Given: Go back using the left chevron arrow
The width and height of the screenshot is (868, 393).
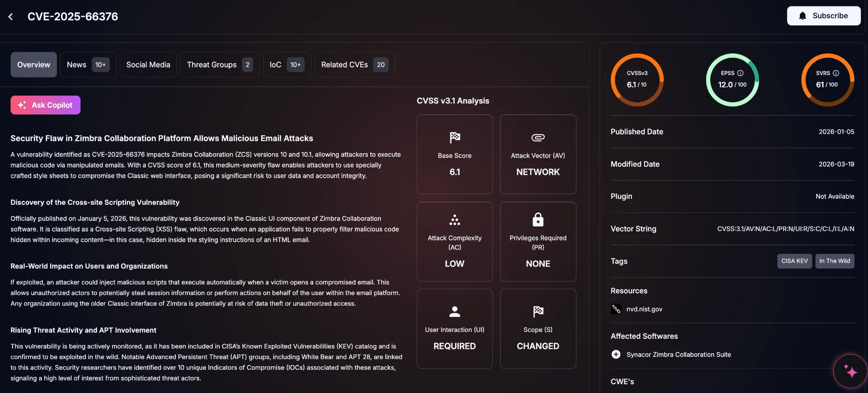Looking at the screenshot, I should coord(11,17).
